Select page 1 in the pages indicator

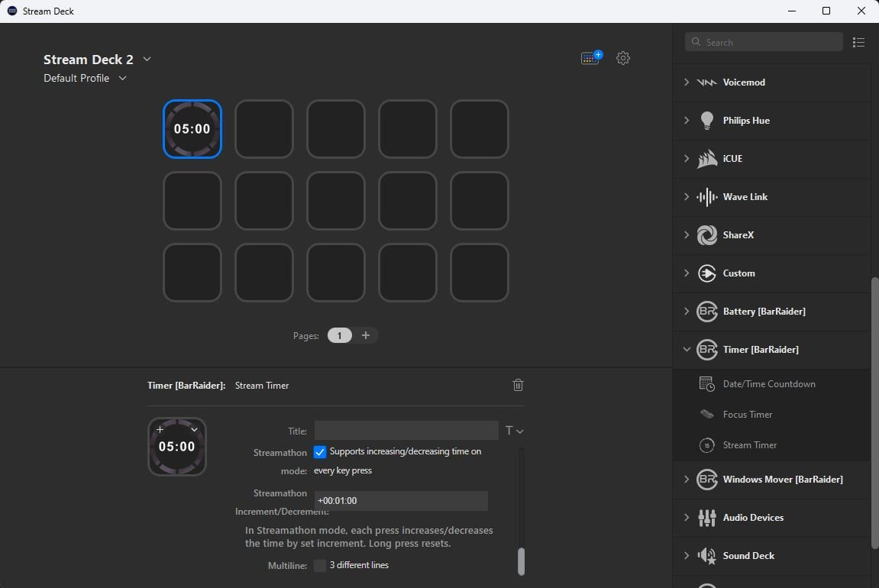pyautogui.click(x=340, y=335)
